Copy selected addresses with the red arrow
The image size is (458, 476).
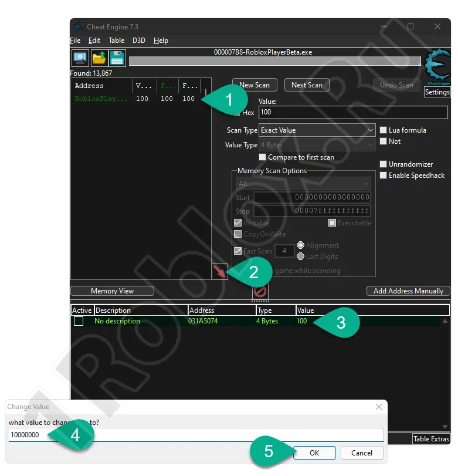(x=219, y=271)
